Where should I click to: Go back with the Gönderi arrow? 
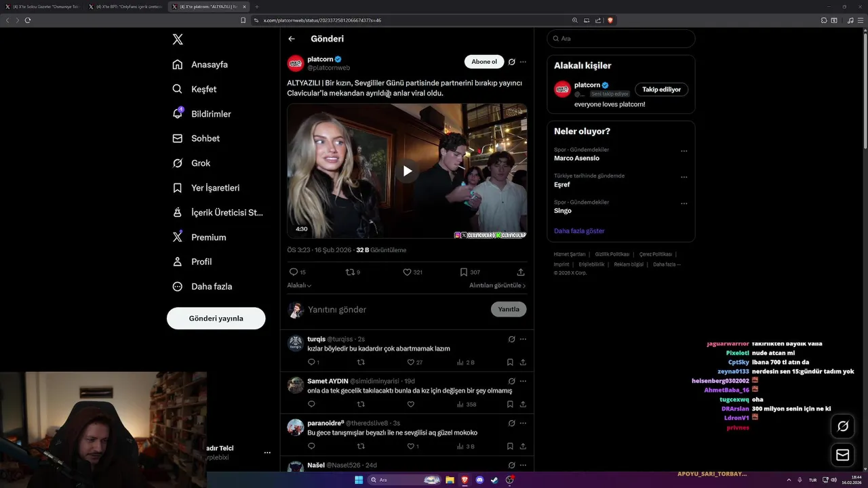click(292, 39)
